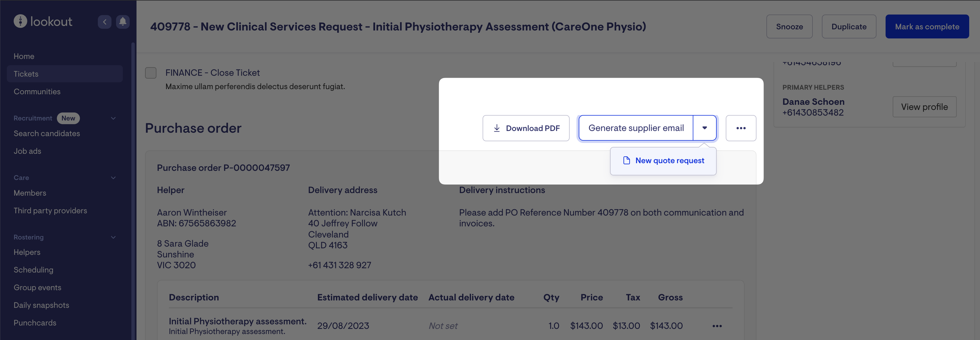This screenshot has width=980, height=340.
Task: Open notifications bell icon
Action: pyautogui.click(x=123, y=22)
